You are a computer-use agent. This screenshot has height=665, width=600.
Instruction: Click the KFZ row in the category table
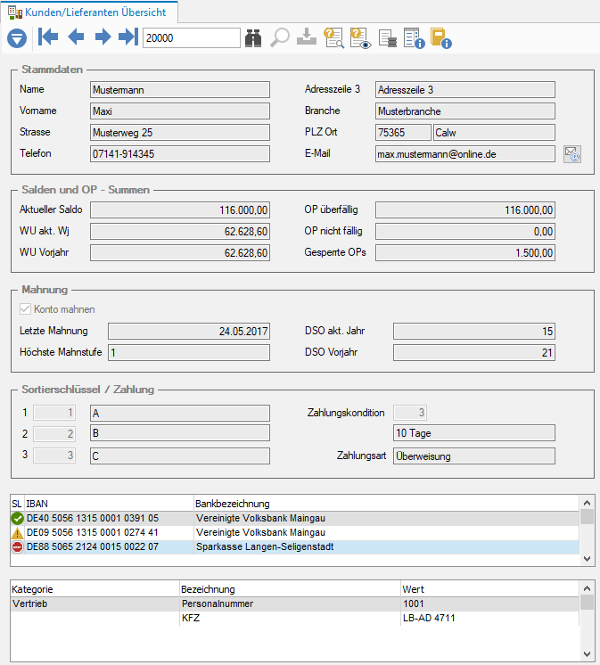(295, 618)
